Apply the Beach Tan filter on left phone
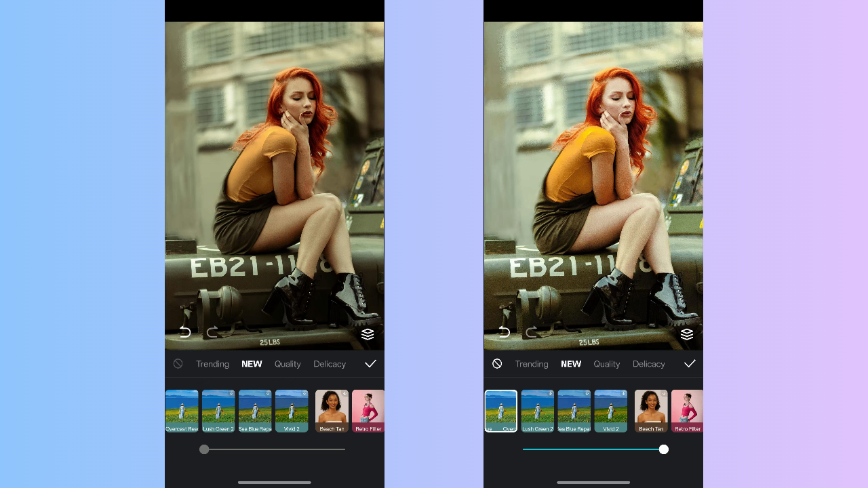The height and width of the screenshot is (488, 868). pyautogui.click(x=332, y=411)
